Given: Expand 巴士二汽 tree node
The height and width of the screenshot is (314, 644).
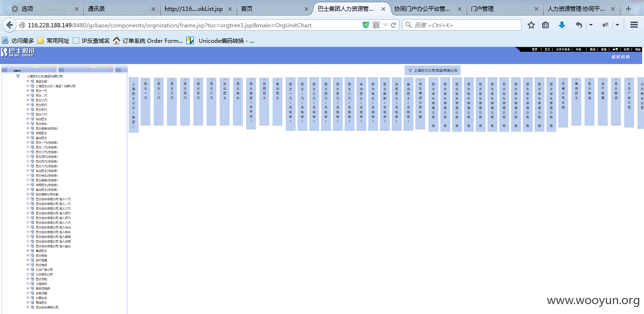Looking at the screenshot, I should click(28, 95).
